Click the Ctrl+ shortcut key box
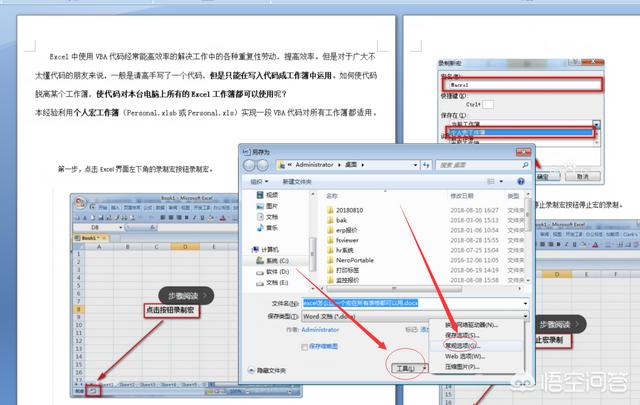Viewport: 640px width, 405px height. [x=488, y=105]
